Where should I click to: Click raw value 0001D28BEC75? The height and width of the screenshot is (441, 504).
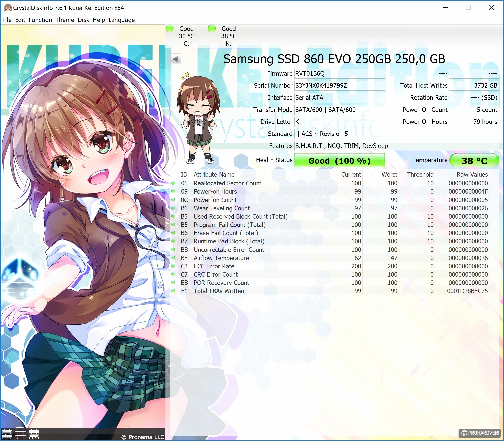[x=467, y=291]
